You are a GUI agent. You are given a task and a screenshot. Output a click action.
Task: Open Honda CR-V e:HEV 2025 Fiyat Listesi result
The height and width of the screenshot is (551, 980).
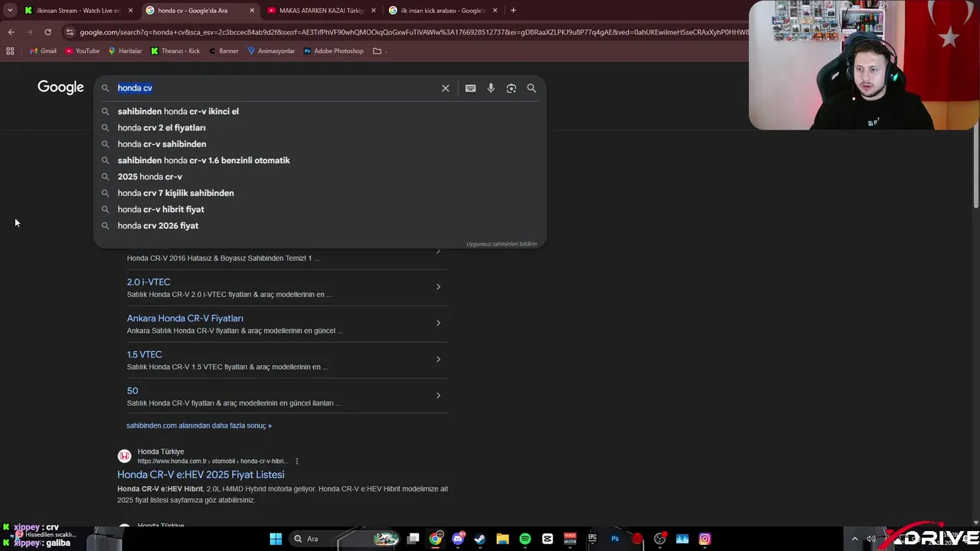pos(201,474)
